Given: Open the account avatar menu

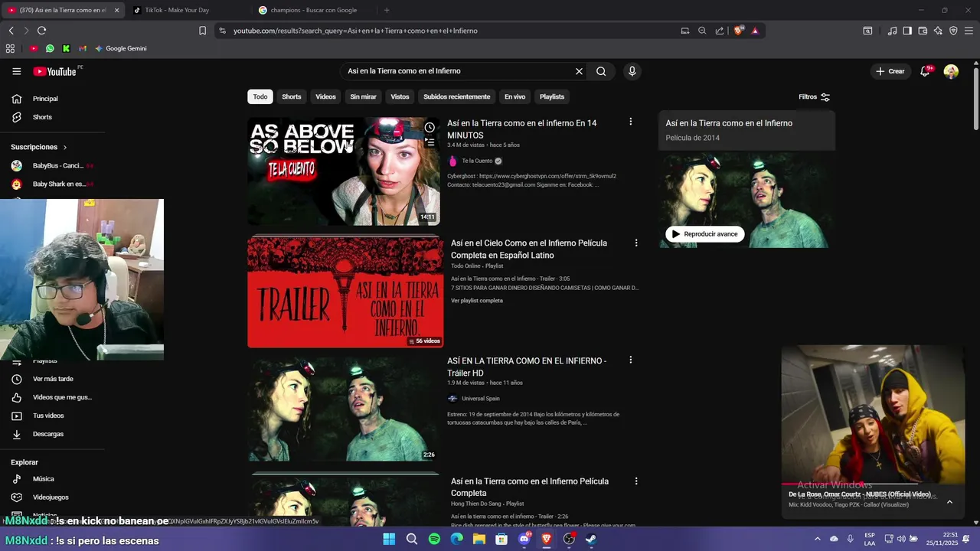Looking at the screenshot, I should pyautogui.click(x=951, y=71).
